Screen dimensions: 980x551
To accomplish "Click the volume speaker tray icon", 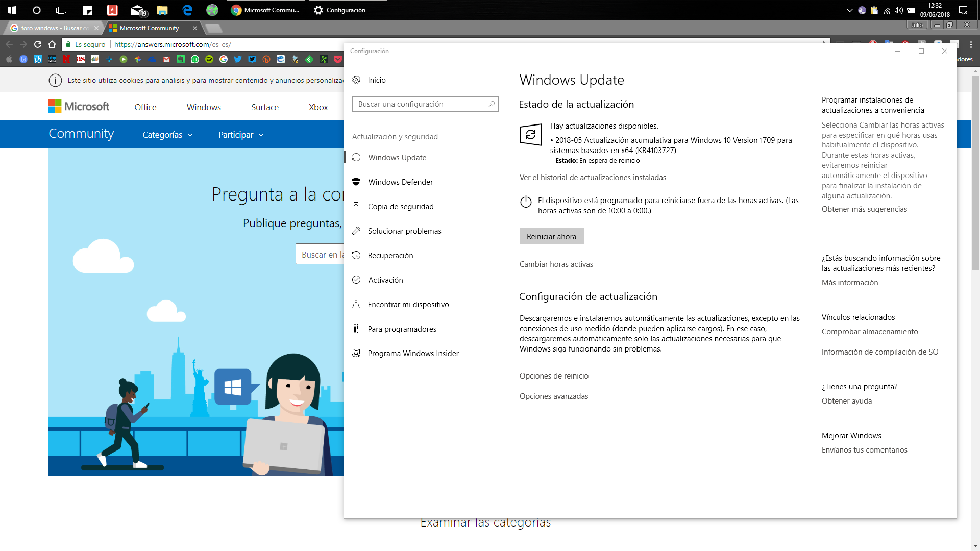I will (x=899, y=10).
